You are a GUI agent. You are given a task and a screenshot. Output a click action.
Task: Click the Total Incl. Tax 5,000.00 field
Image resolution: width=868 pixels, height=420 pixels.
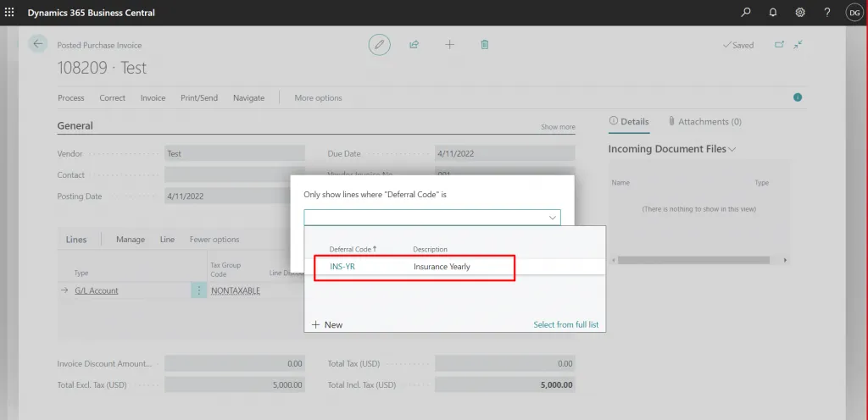click(x=505, y=384)
